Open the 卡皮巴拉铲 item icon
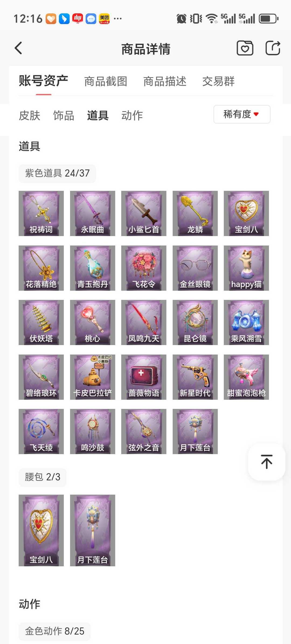 tap(92, 377)
